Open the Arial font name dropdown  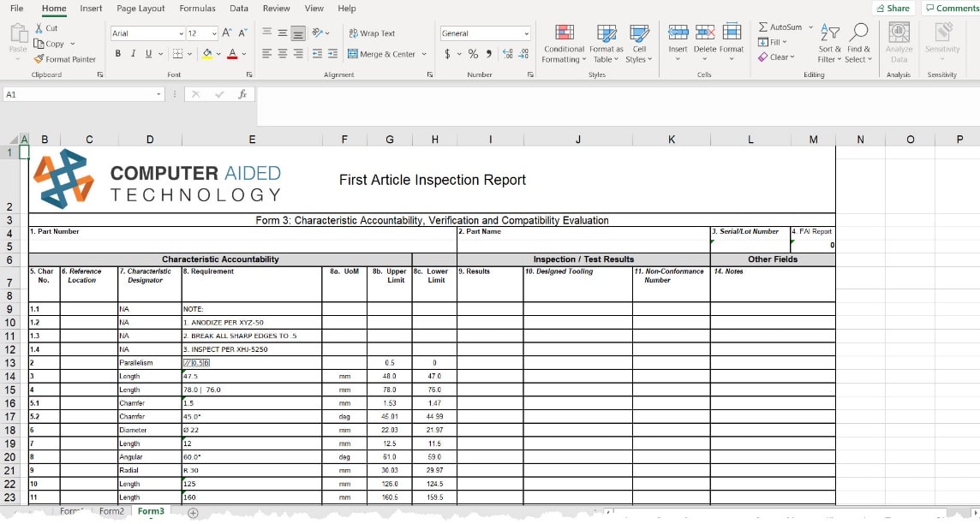point(182,33)
